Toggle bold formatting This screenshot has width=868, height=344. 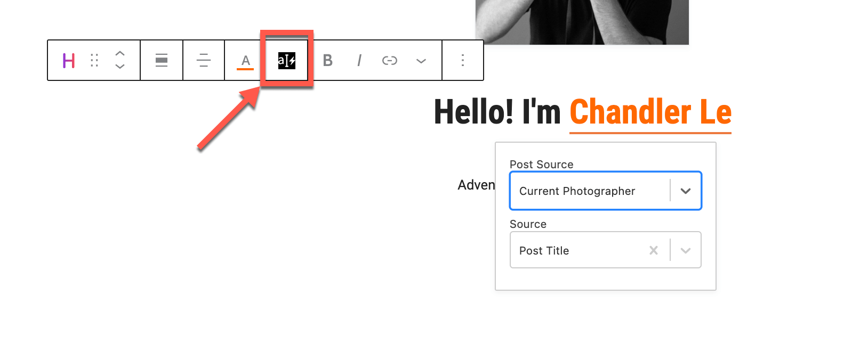coord(328,61)
